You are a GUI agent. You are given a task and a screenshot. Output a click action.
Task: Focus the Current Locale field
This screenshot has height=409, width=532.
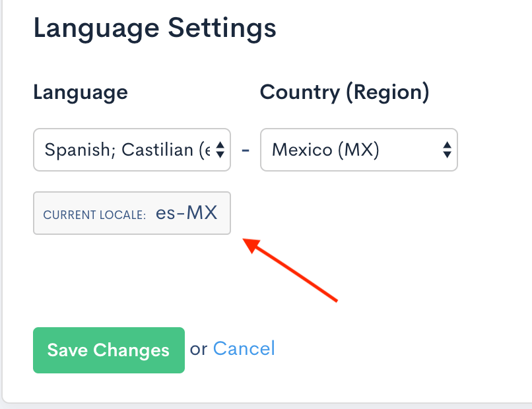click(131, 213)
